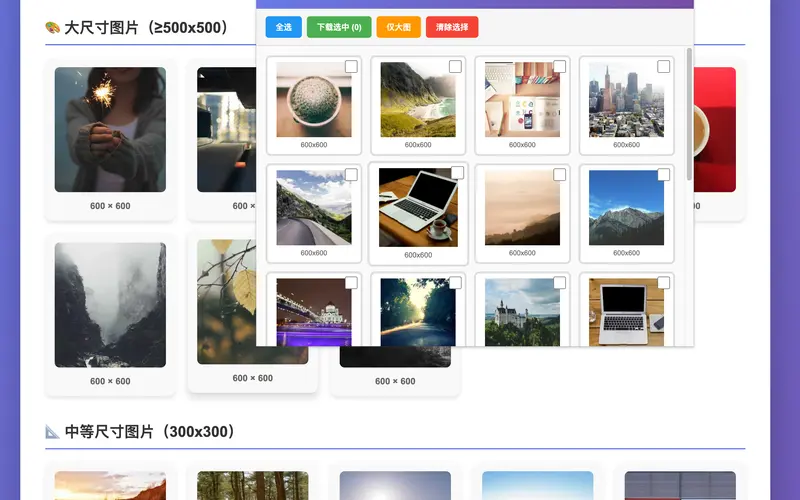Tick the checkbox on the cactus image

[x=351, y=67]
